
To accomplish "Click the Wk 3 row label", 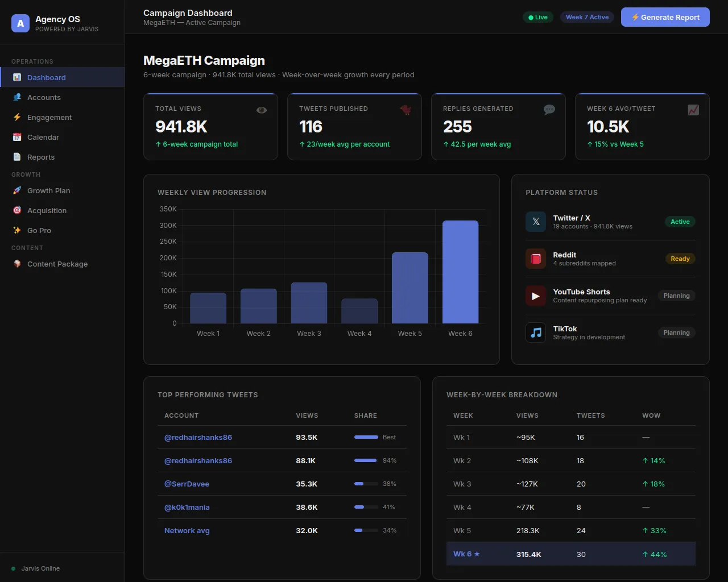I will point(462,484).
